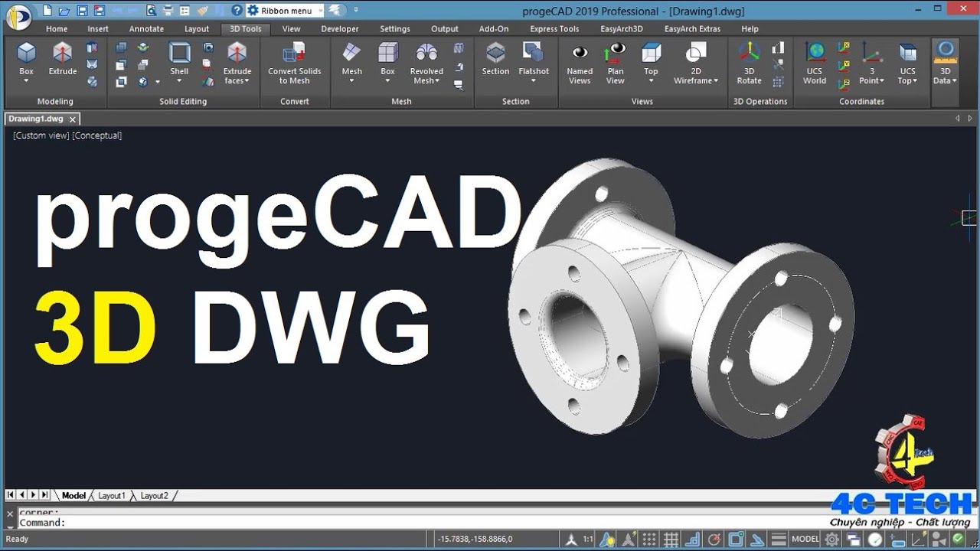
Task: Toggle entity snap in status bar
Action: click(x=737, y=540)
